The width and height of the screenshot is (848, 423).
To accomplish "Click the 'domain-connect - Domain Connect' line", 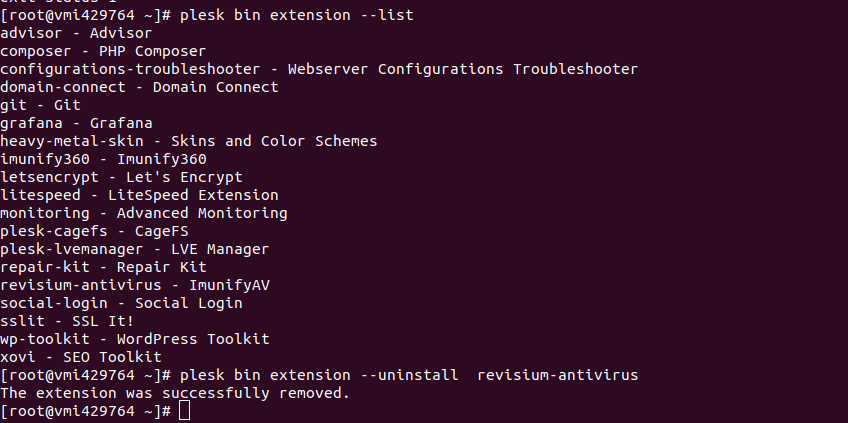I will [139, 87].
